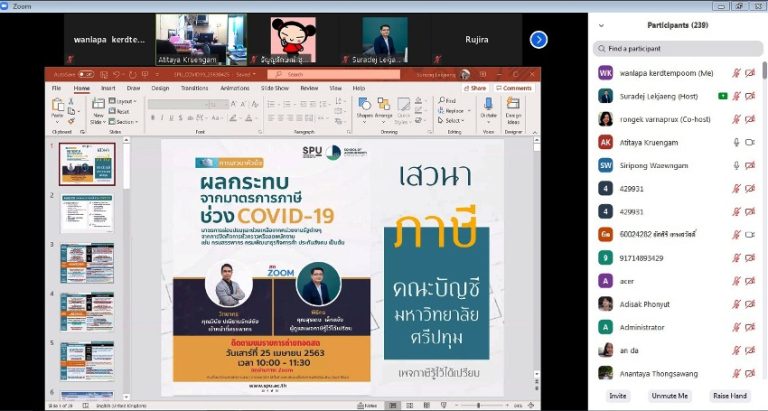Switch to the Slide Show tab

[274, 88]
